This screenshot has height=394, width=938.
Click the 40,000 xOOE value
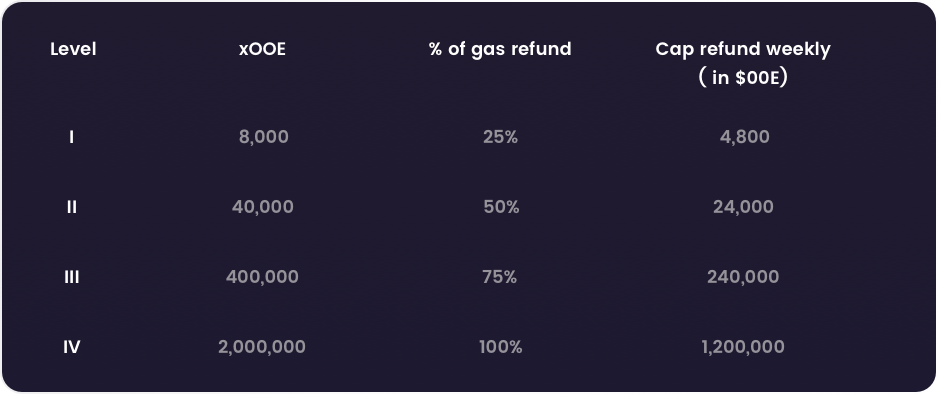pyautogui.click(x=263, y=207)
